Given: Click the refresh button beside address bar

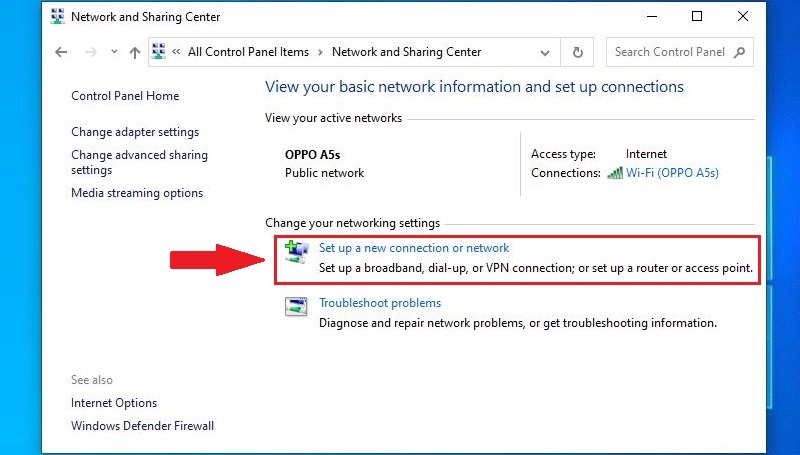Looking at the screenshot, I should [x=577, y=52].
